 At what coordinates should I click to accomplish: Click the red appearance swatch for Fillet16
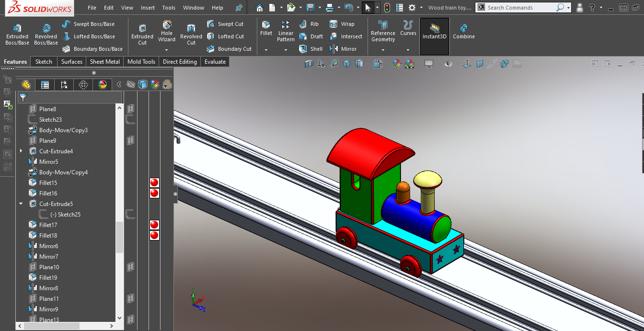pos(154,193)
